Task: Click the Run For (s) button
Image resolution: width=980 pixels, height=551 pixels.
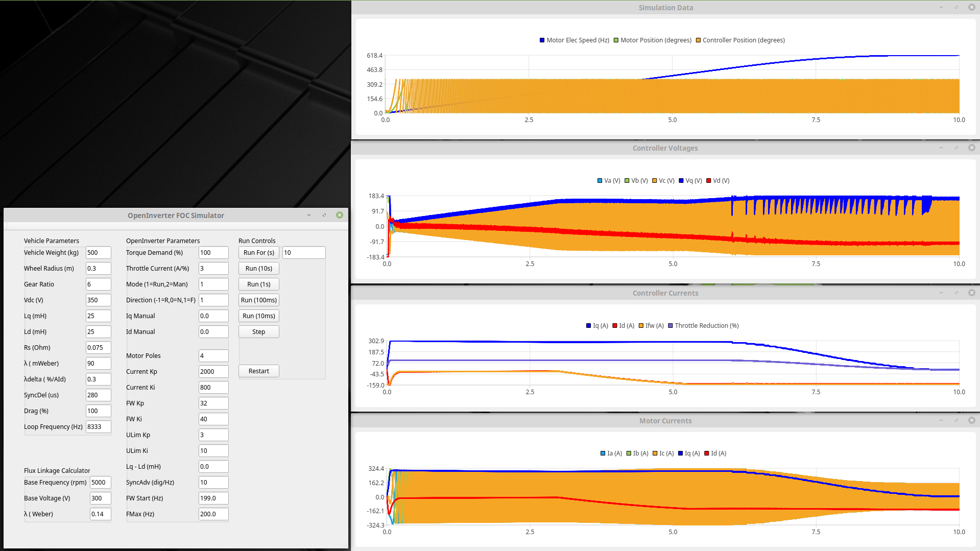Action: [258, 253]
